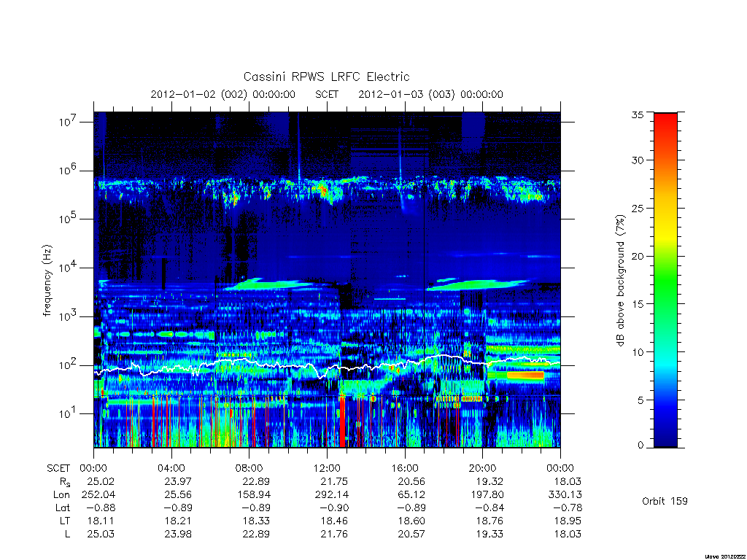Image resolution: width=747 pixels, height=560 pixels.
Task: Click the SCET 04:00 time tick label
Action: tap(171, 468)
